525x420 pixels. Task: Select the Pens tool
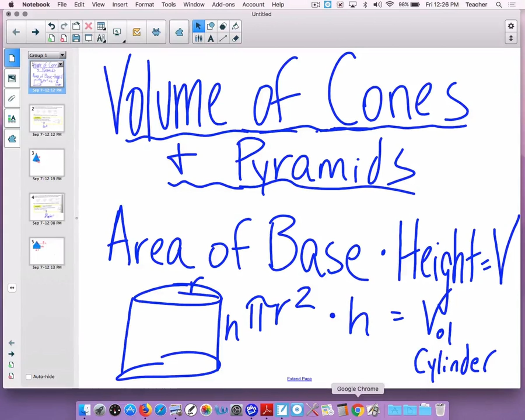pos(198,38)
